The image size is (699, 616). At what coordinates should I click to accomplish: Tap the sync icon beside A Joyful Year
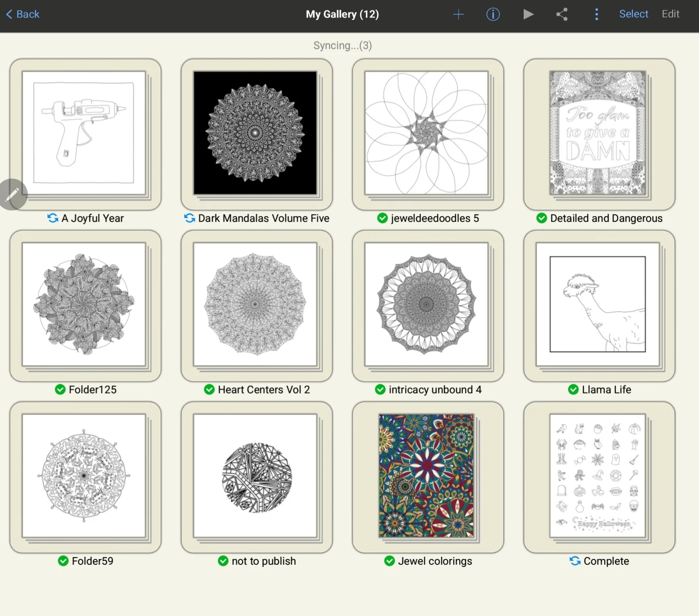pos(53,218)
